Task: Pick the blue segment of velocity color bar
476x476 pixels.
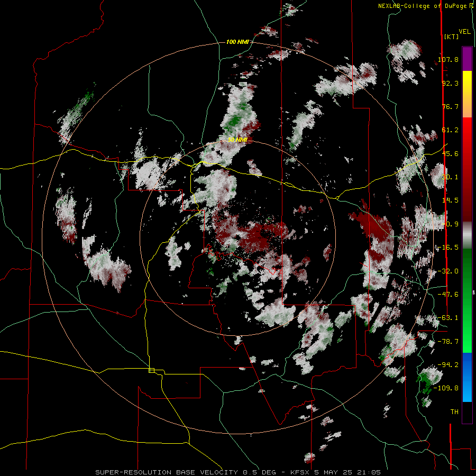Action: (467, 377)
